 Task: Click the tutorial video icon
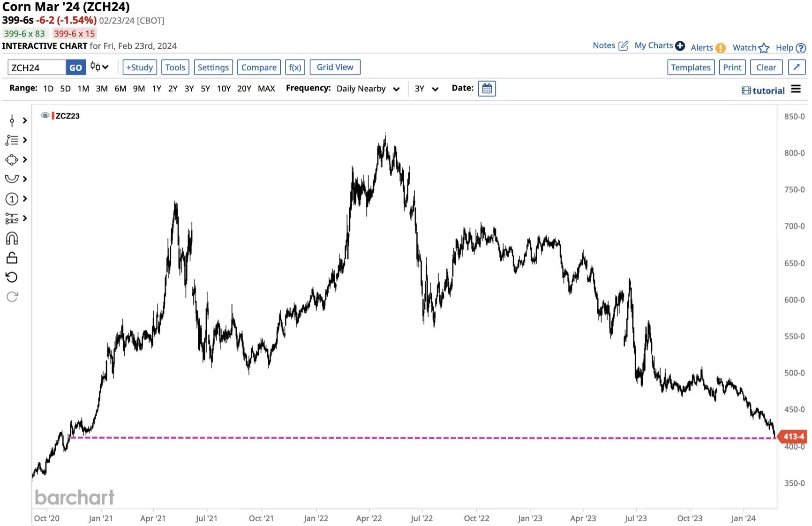pyautogui.click(x=746, y=90)
